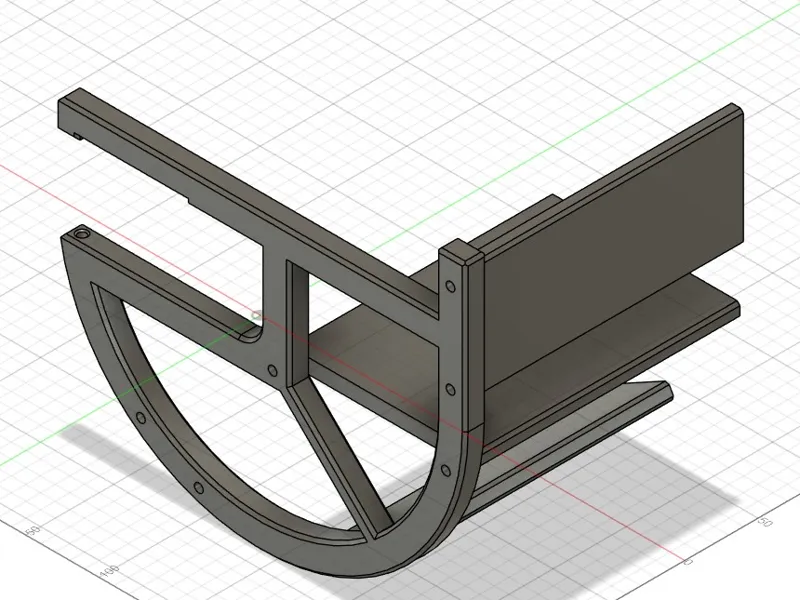Viewport: 800px width, 600px height.
Task: Select the square cap atop the corner post
Action: pyautogui.click(x=461, y=254)
